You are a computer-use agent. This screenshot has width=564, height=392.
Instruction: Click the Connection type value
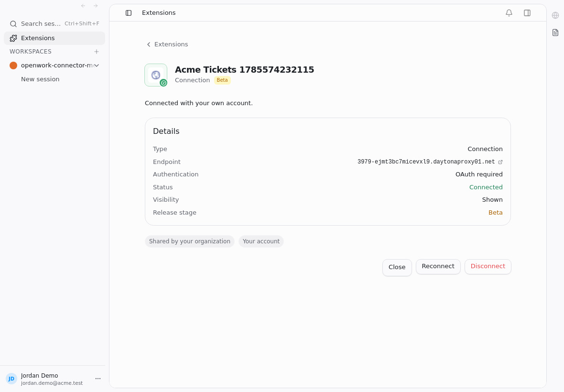pyautogui.click(x=485, y=149)
